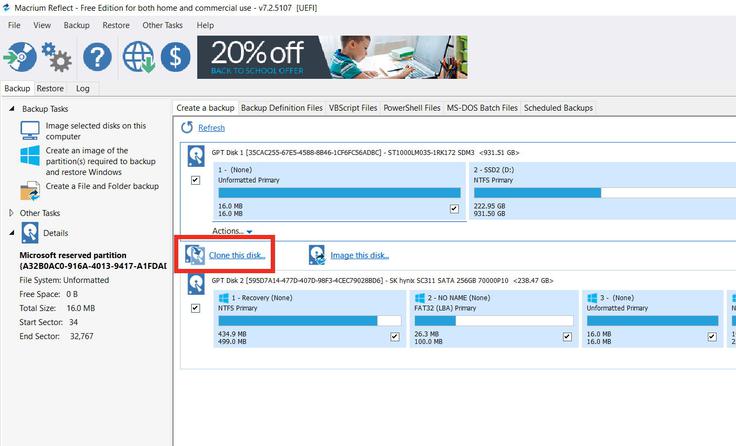736x446 pixels.
Task: Click Microsoft reserved partition heading
Action: pos(73,255)
